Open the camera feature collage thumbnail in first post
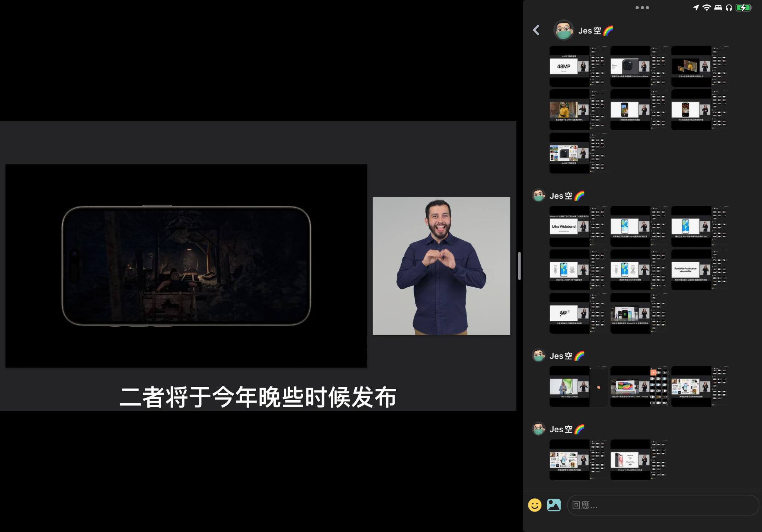 [x=578, y=153]
